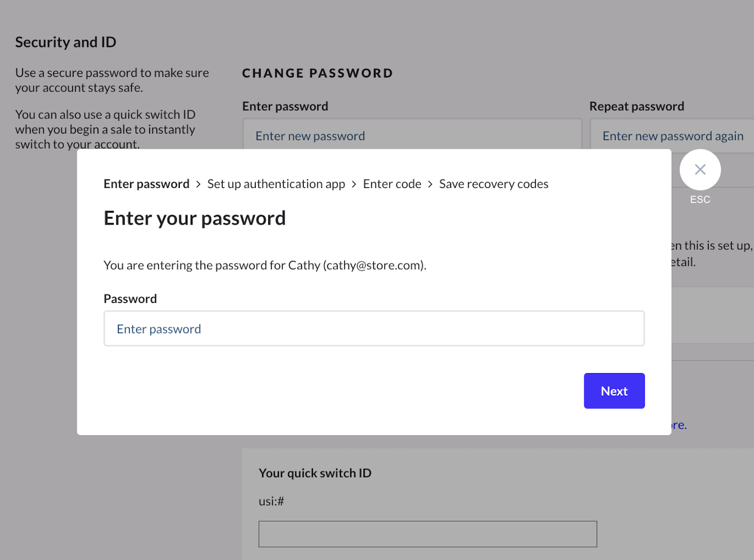Click the Repeat password label
The height and width of the screenshot is (560, 754).
coord(637,107)
